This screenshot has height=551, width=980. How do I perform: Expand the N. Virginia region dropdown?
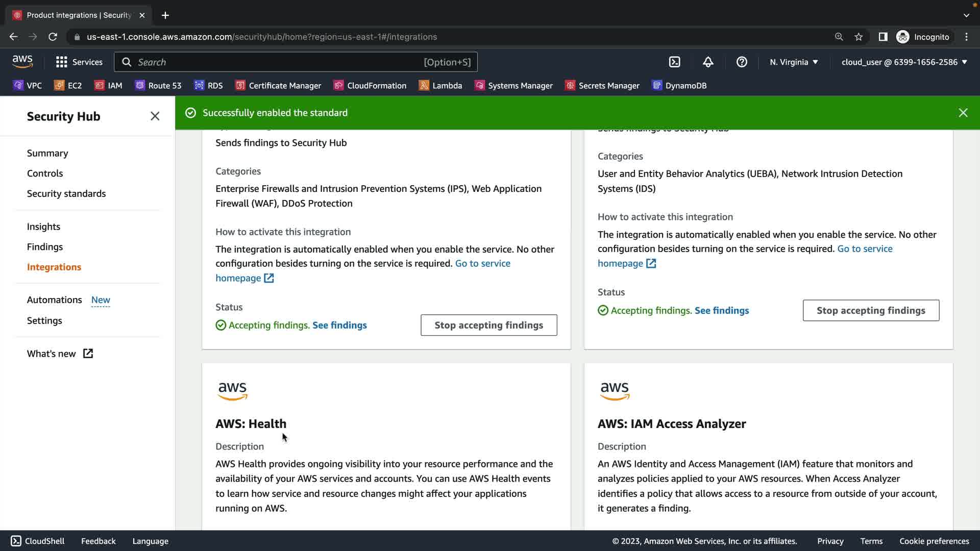[794, 62]
